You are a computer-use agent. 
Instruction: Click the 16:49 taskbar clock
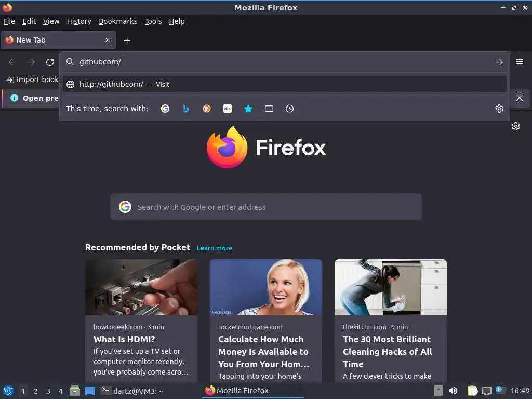(x=520, y=391)
